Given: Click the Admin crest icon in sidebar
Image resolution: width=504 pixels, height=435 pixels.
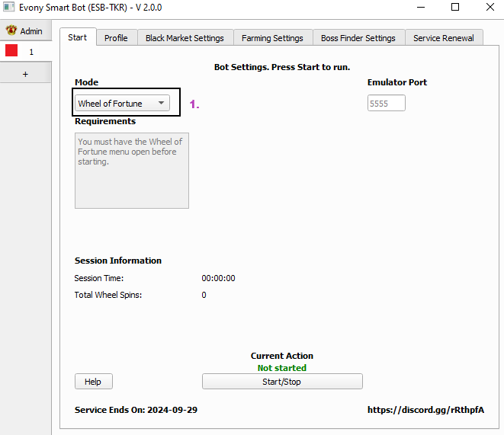Looking at the screenshot, I should (x=11, y=30).
